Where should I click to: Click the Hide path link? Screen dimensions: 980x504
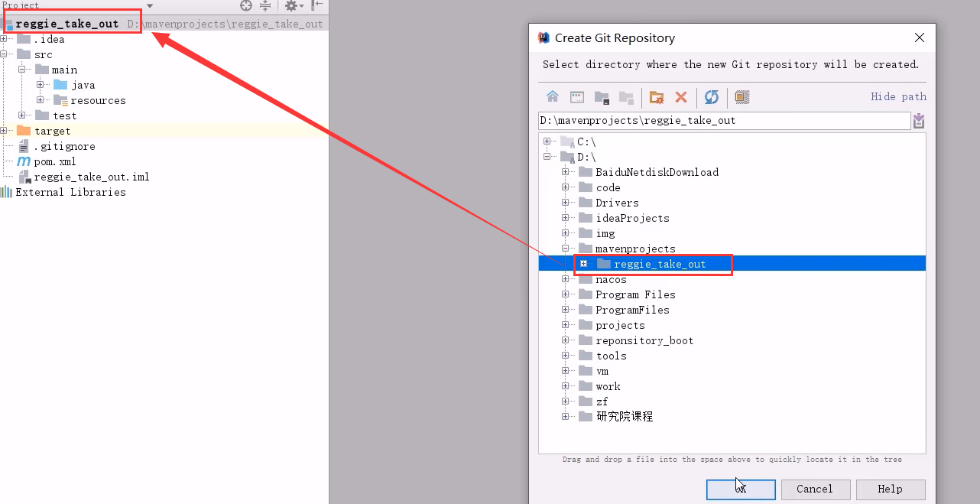click(898, 96)
